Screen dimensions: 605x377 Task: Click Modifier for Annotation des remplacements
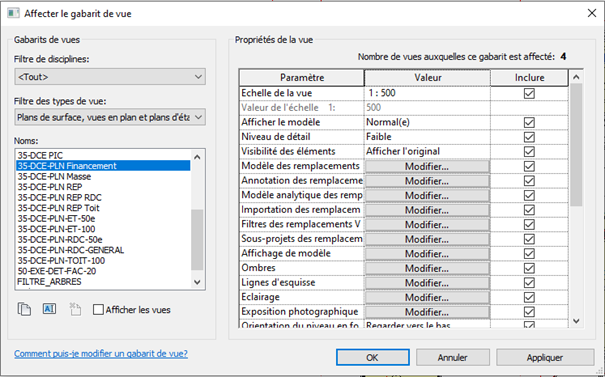pos(427,181)
